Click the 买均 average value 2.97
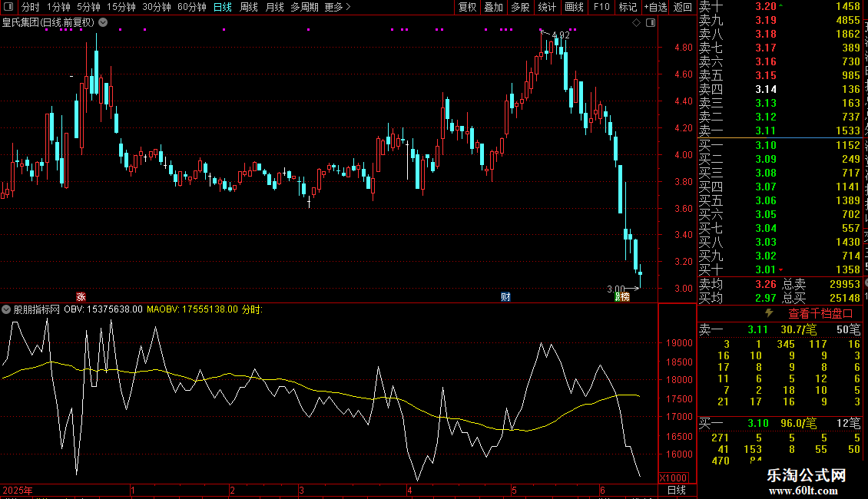The width and height of the screenshot is (868, 499). coord(766,298)
